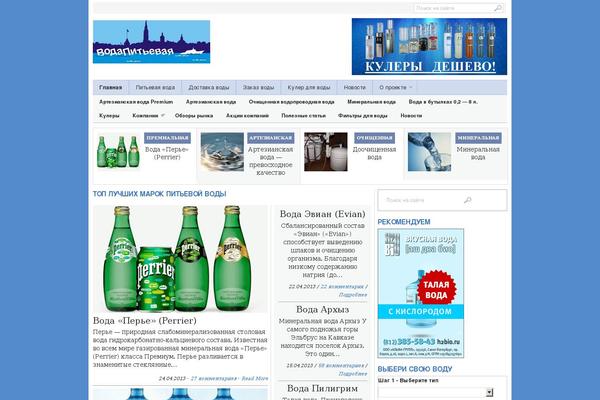
Task: Open 27 комментариев link of Perrier article
Action: pos(214,378)
